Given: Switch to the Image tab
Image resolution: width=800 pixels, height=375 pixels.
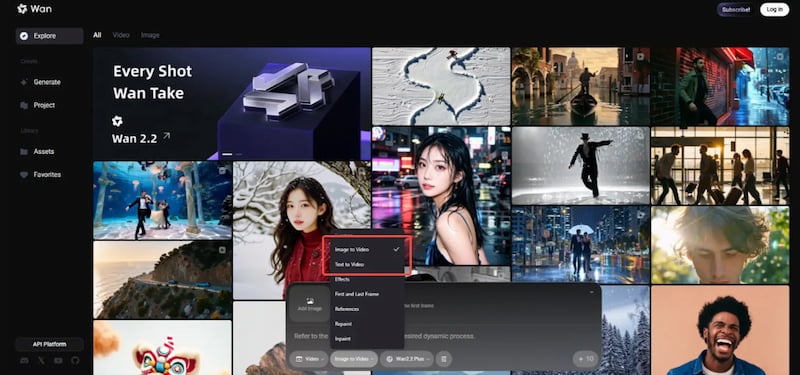Looking at the screenshot, I should [150, 35].
